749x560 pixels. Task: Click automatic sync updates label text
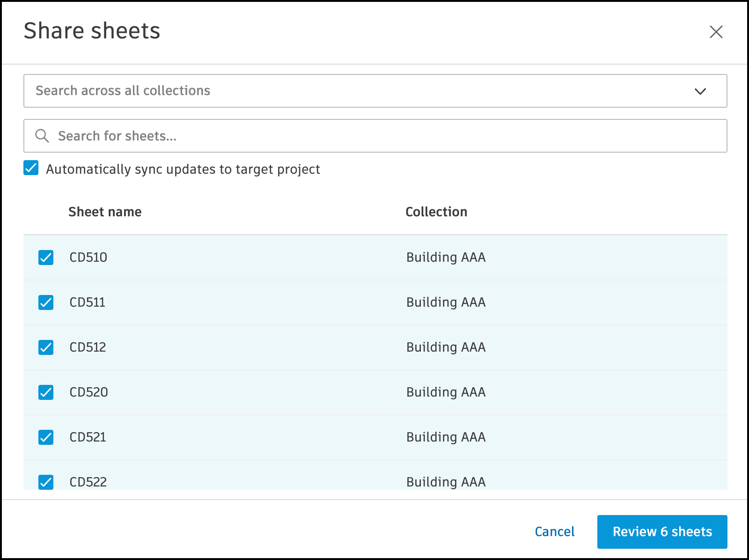(x=183, y=169)
